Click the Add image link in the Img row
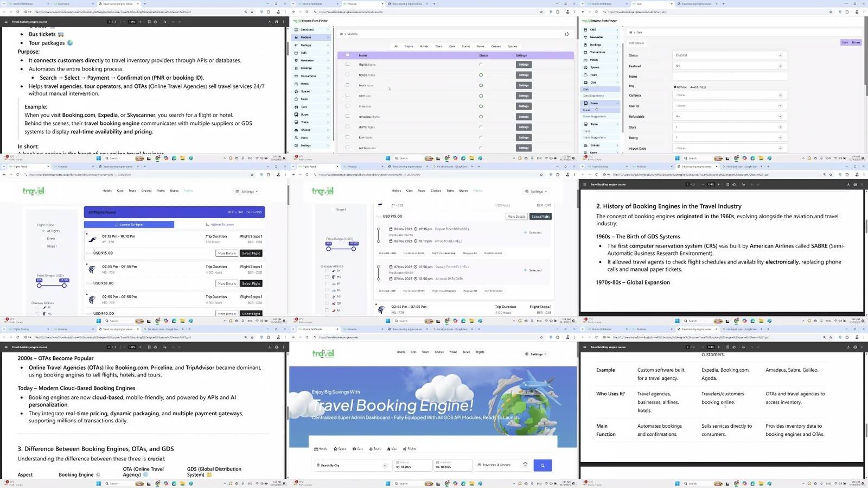Image resolution: width=868 pixels, height=488 pixels. tap(698, 87)
